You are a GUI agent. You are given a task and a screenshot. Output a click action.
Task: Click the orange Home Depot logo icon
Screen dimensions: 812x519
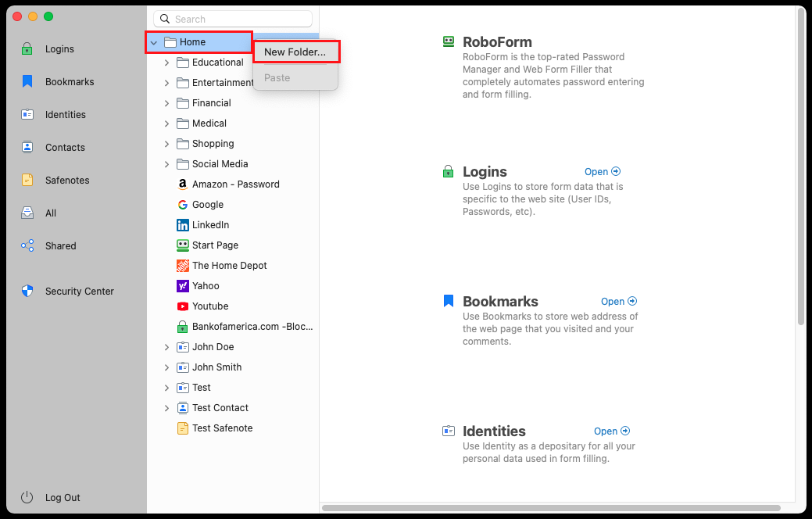point(182,265)
